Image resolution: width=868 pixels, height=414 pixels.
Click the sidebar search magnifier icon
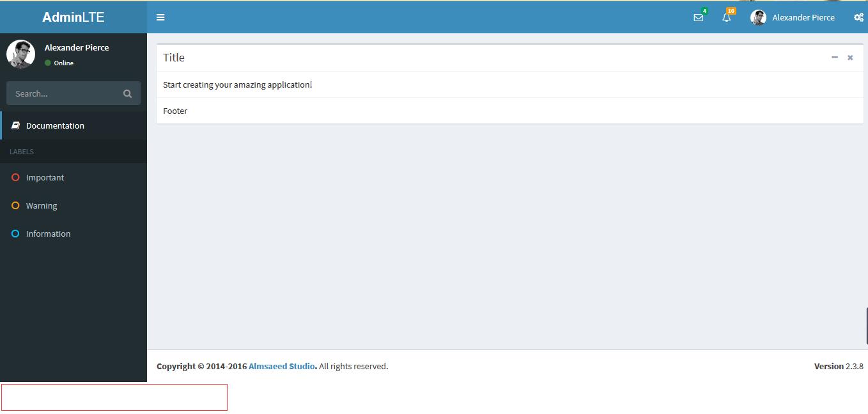point(127,93)
